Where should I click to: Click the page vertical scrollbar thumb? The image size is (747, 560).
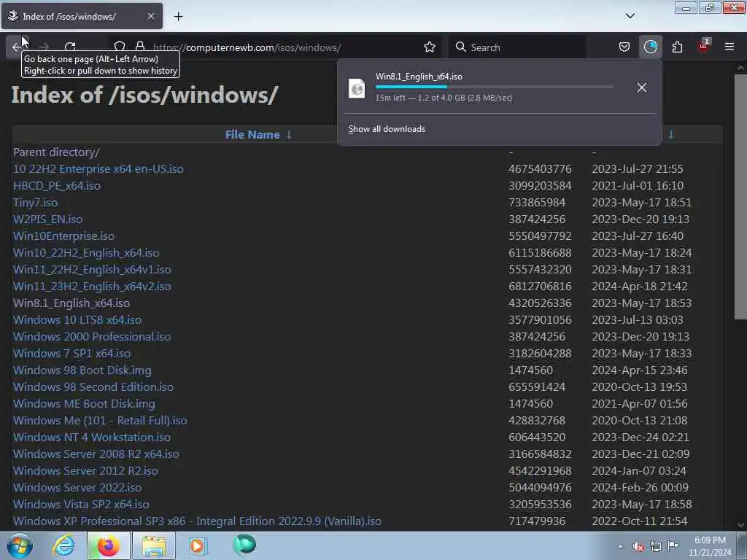[740, 197]
